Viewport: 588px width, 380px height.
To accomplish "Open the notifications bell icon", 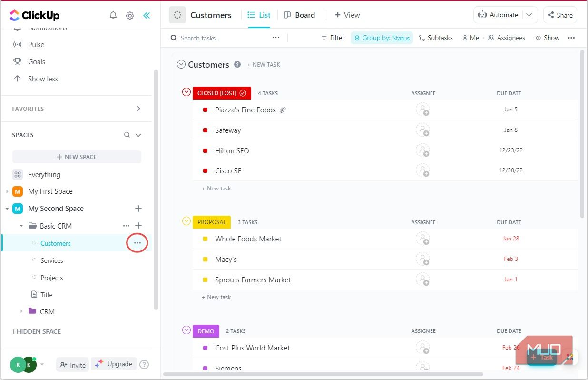I will click(x=113, y=15).
